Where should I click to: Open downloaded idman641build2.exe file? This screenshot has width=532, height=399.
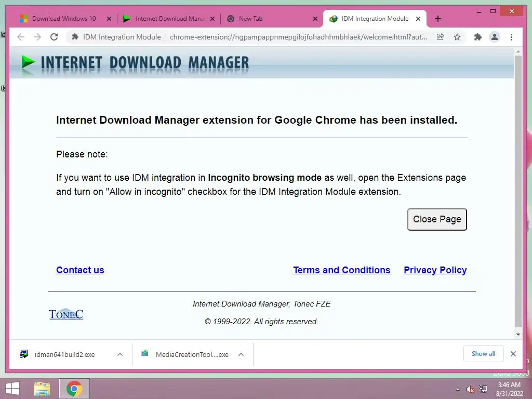tap(64, 354)
